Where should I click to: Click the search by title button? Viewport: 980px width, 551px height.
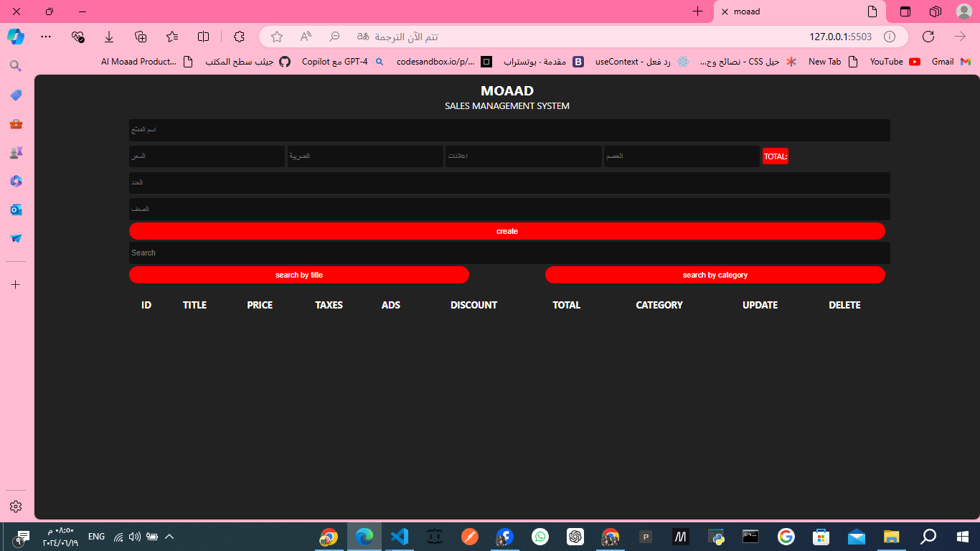click(298, 275)
